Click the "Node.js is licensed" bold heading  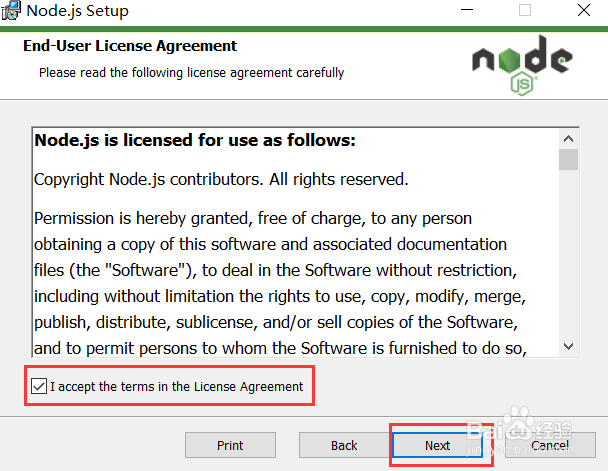click(195, 140)
